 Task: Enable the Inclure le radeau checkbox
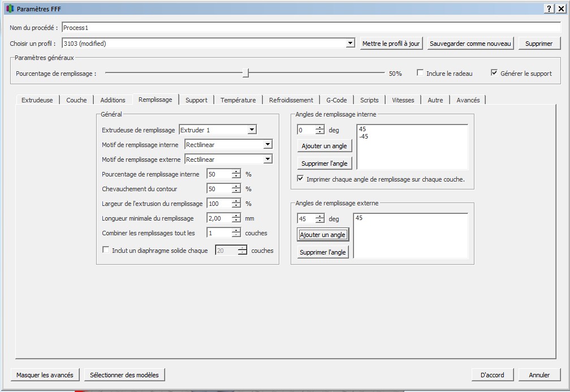click(420, 73)
